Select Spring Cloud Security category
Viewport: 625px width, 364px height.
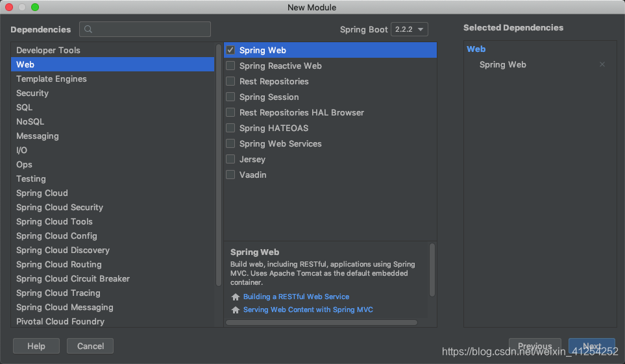click(113, 208)
